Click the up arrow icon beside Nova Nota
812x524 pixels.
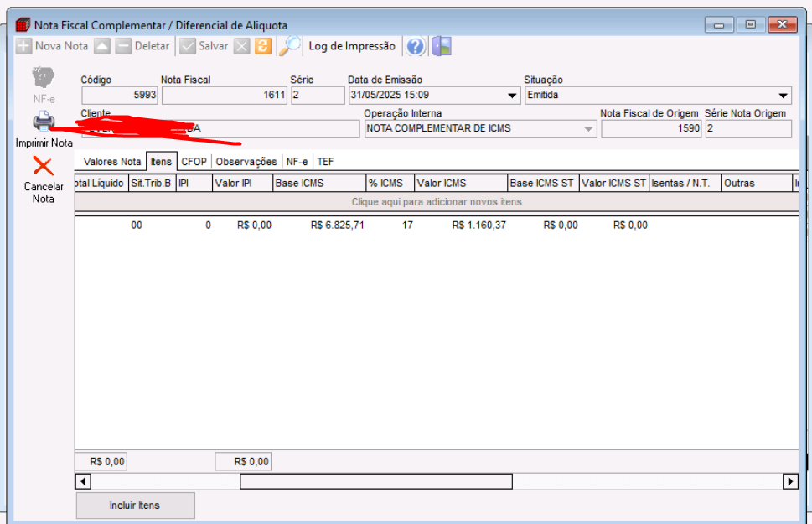tap(102, 46)
